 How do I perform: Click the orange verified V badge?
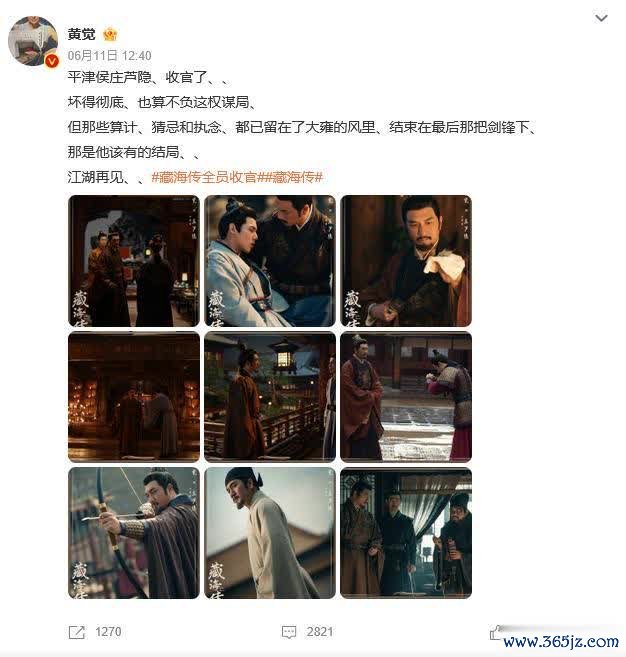[x=52, y=61]
